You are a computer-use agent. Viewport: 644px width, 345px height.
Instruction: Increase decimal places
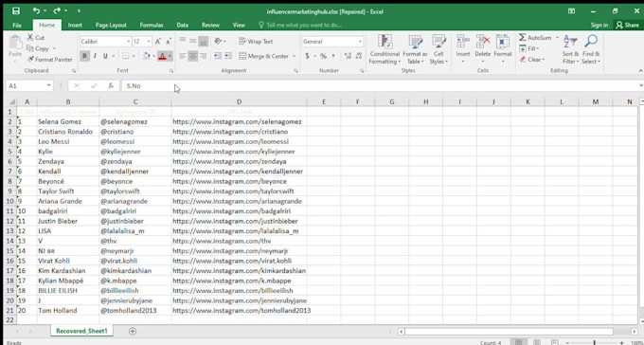(x=348, y=56)
